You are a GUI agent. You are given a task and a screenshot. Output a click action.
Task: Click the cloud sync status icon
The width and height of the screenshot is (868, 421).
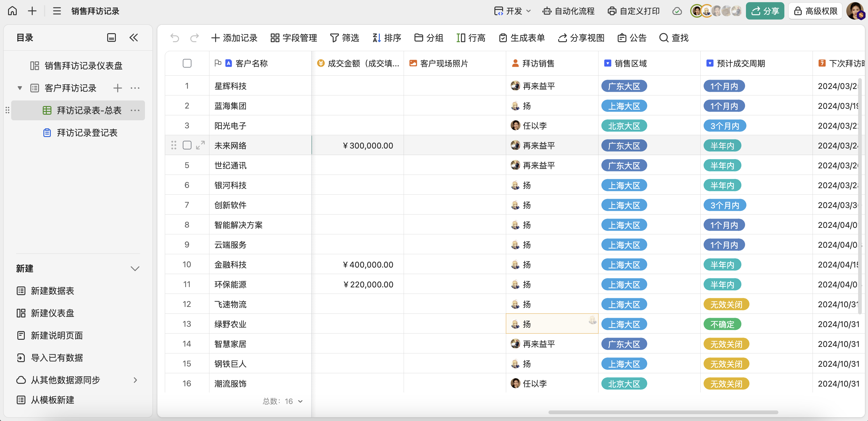pyautogui.click(x=677, y=11)
